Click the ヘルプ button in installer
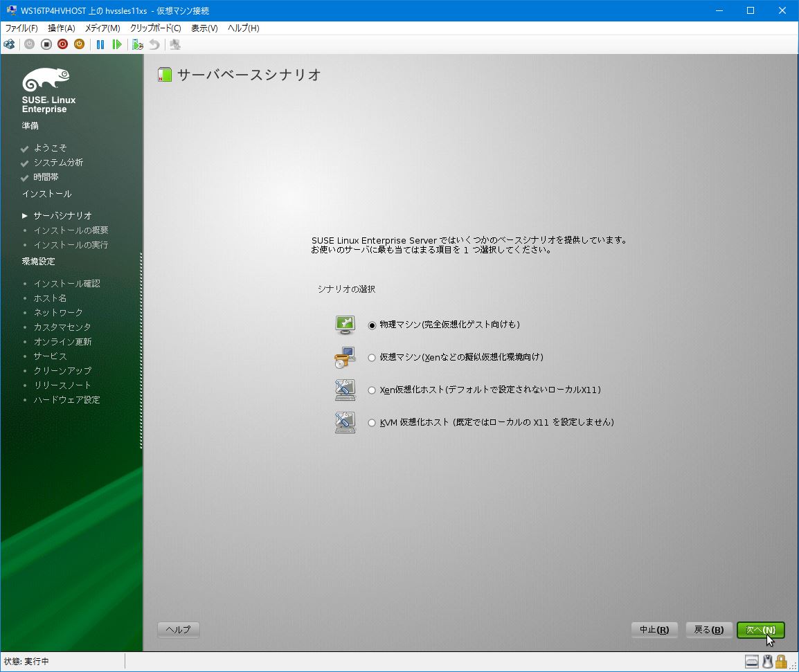Image resolution: width=799 pixels, height=672 pixels. point(179,630)
